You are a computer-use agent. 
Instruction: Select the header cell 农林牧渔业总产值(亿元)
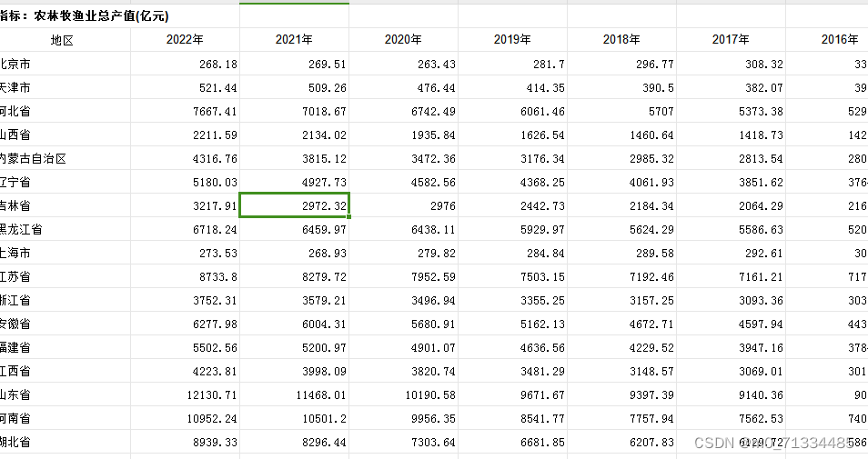click(119, 15)
